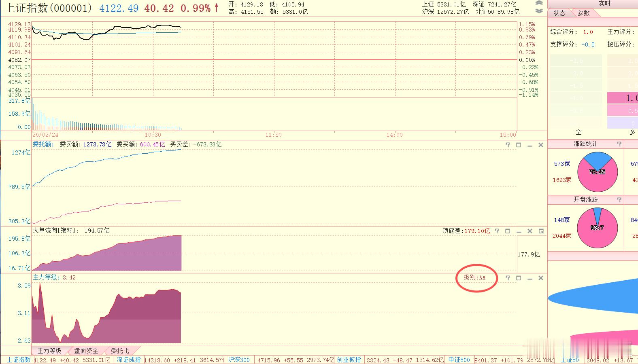
Task: Click the 北证50 89.98亿 turnover text
Action: [x=498, y=12]
